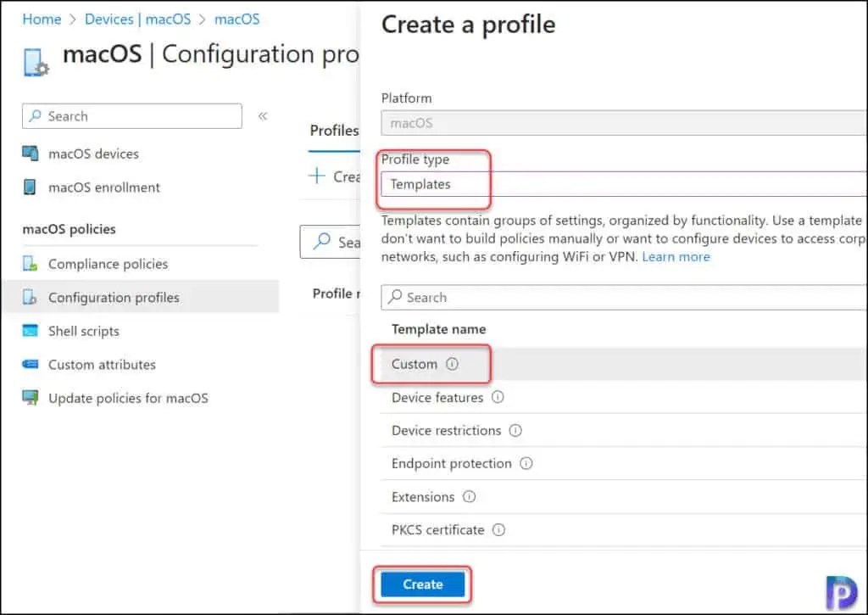The image size is (868, 615).
Task: Select the Device restrictions template
Action: coord(446,431)
